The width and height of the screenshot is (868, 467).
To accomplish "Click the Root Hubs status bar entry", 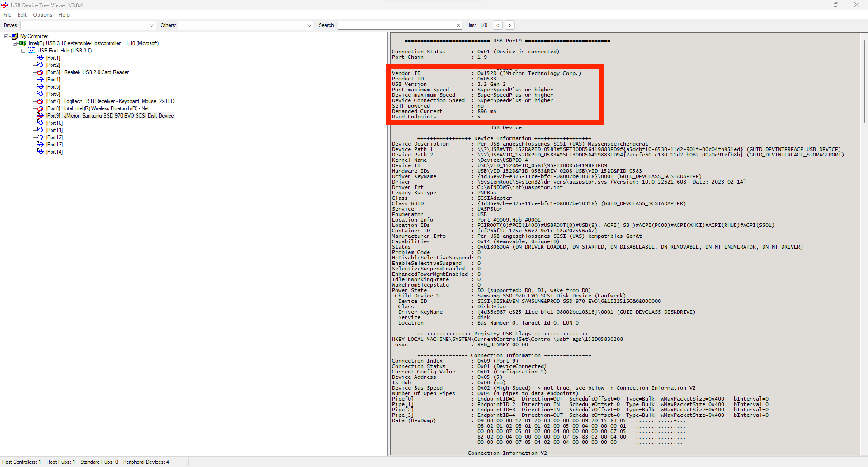I will [x=61, y=462].
